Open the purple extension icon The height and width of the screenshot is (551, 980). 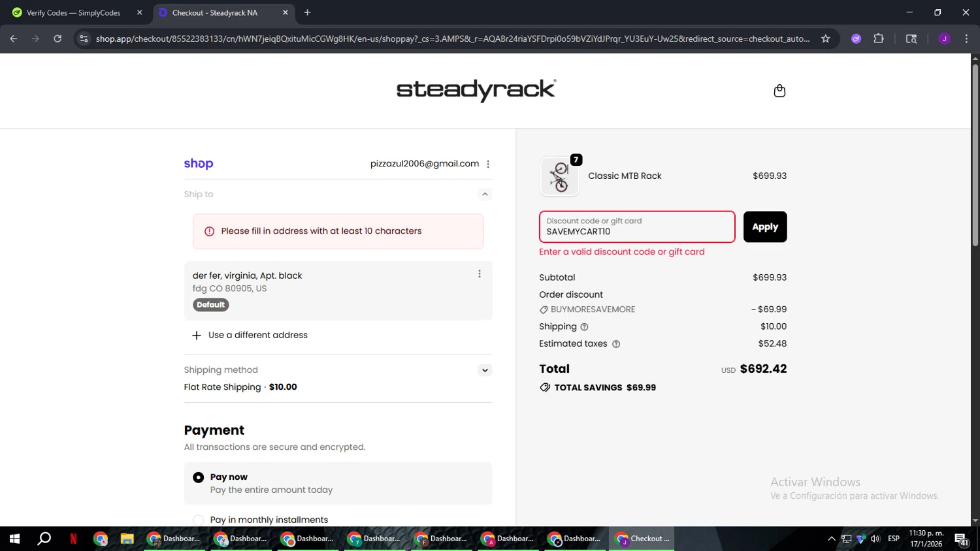(856, 39)
